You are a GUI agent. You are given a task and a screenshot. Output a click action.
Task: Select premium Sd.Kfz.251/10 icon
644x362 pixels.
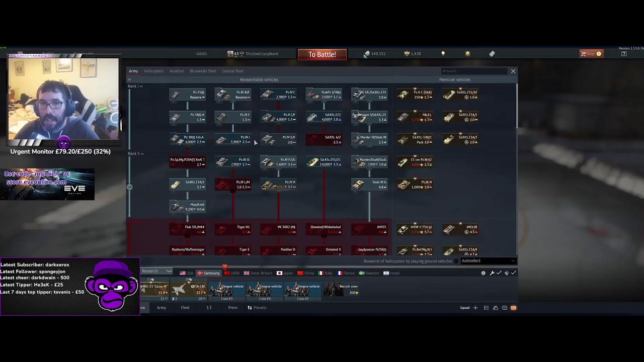(460, 95)
